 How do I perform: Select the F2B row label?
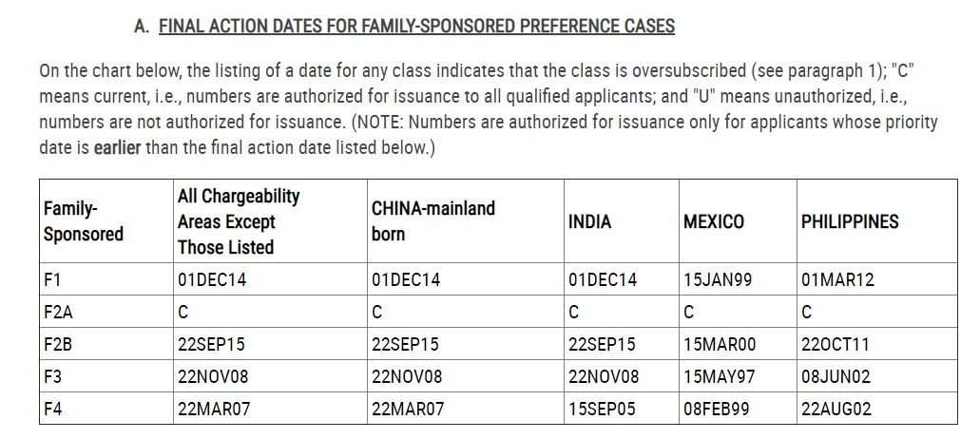click(57, 345)
